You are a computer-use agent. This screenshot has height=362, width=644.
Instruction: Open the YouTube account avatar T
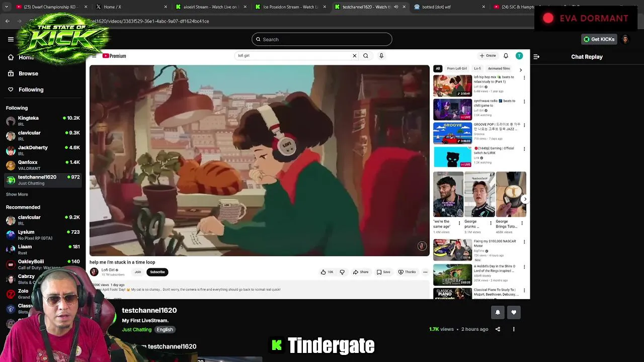[519, 56]
